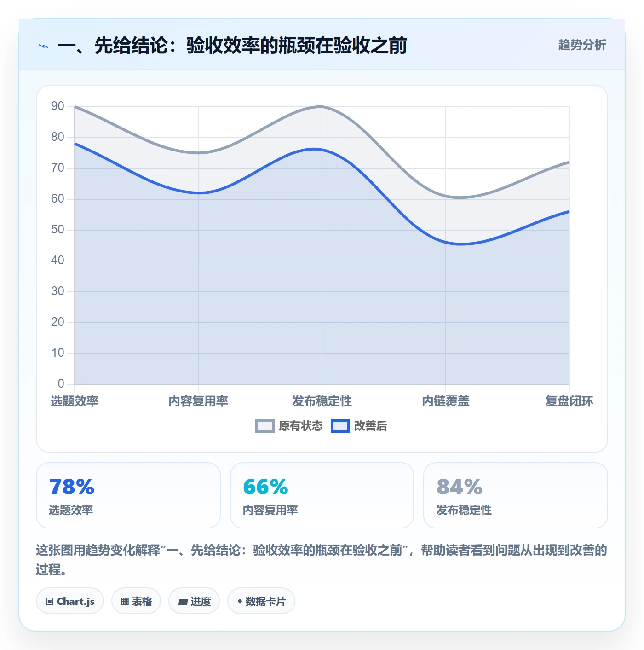The image size is (644, 650).
Task: Click the 复盘闭环 x-axis label
Action: 569,401
